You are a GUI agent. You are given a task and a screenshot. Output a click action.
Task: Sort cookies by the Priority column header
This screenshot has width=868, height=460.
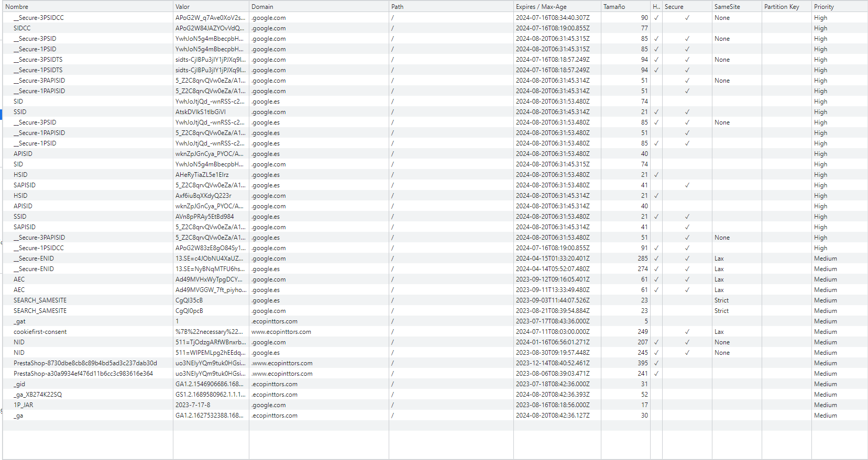tap(823, 7)
